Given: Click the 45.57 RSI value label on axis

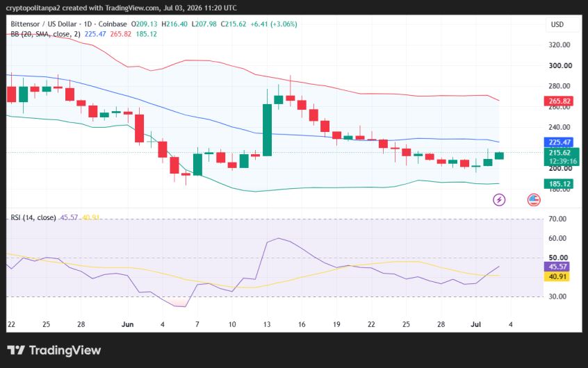Looking at the screenshot, I should click(x=557, y=267).
